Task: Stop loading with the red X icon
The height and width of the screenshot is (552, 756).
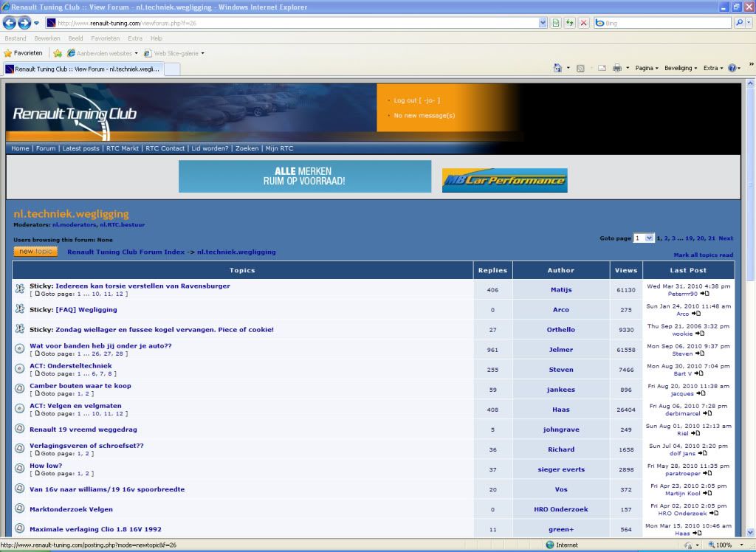Action: [584, 23]
